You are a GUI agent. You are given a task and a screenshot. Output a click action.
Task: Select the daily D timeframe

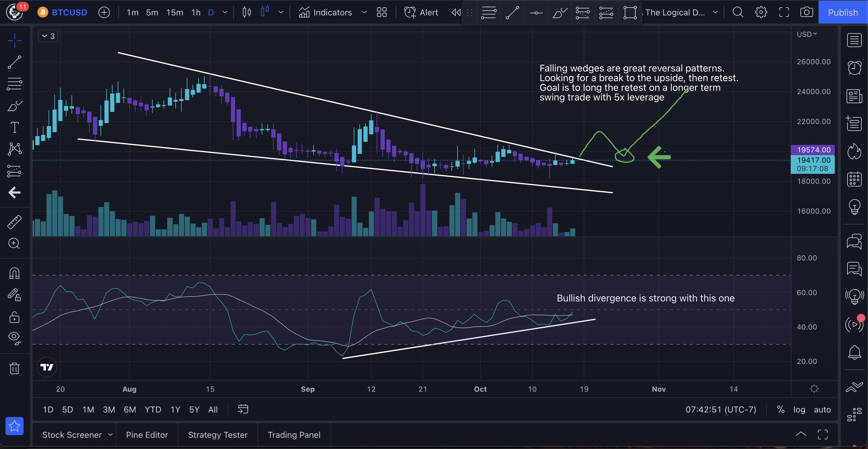(211, 12)
